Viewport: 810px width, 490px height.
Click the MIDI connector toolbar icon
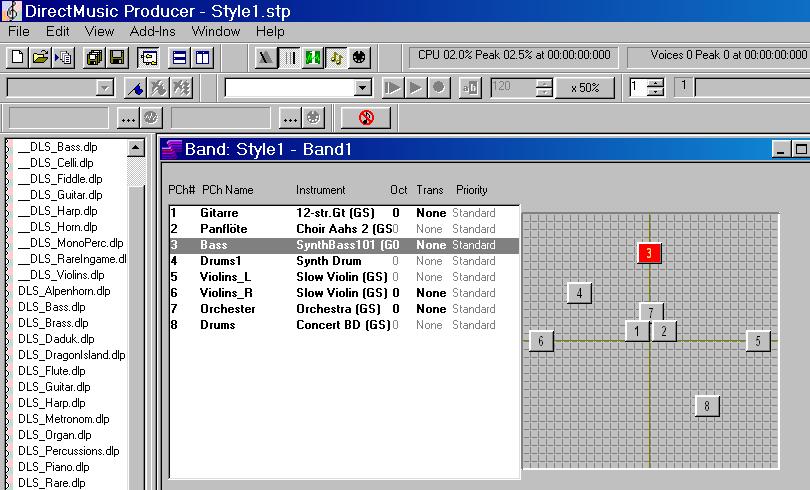[360, 58]
